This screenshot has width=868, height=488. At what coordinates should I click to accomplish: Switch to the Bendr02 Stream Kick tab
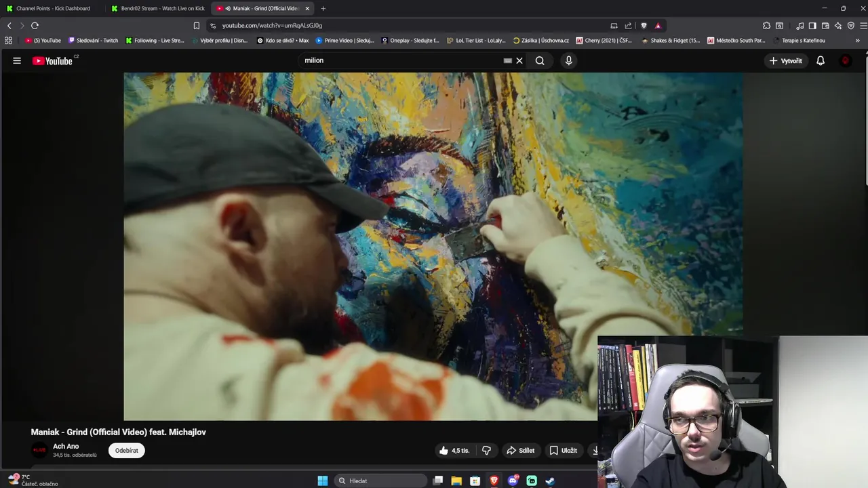[158, 8]
